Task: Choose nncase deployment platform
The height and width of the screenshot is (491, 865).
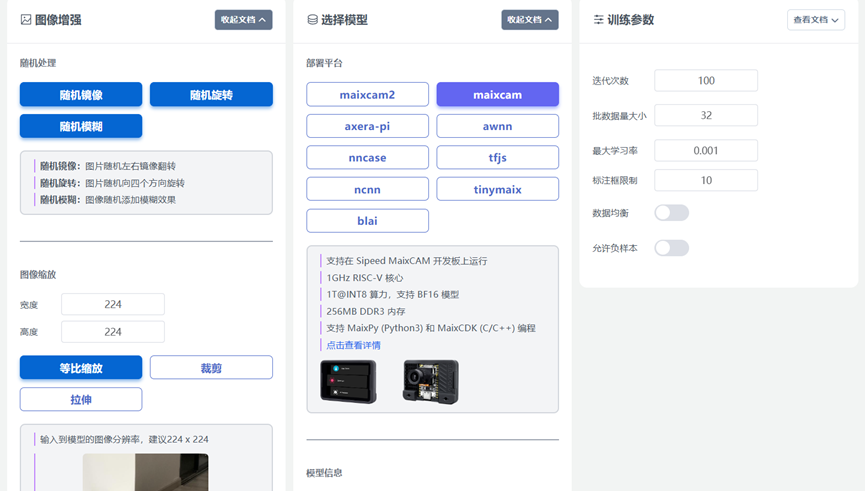Action: coord(367,157)
